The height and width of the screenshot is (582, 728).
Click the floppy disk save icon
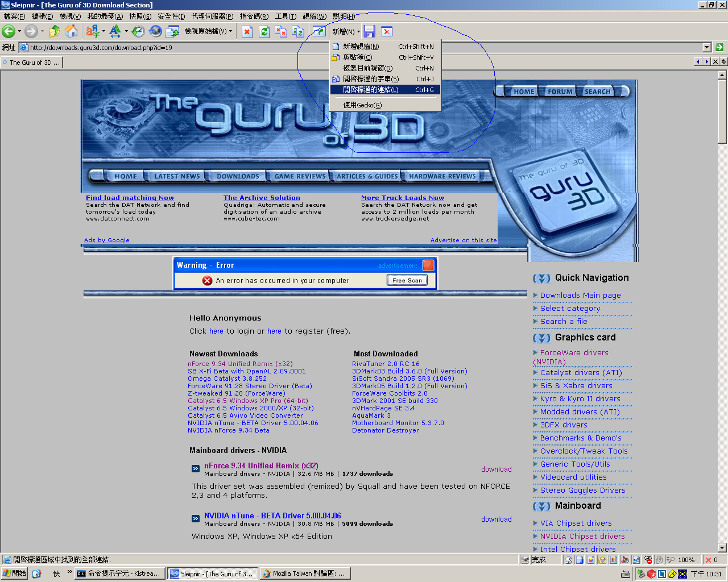click(x=369, y=31)
